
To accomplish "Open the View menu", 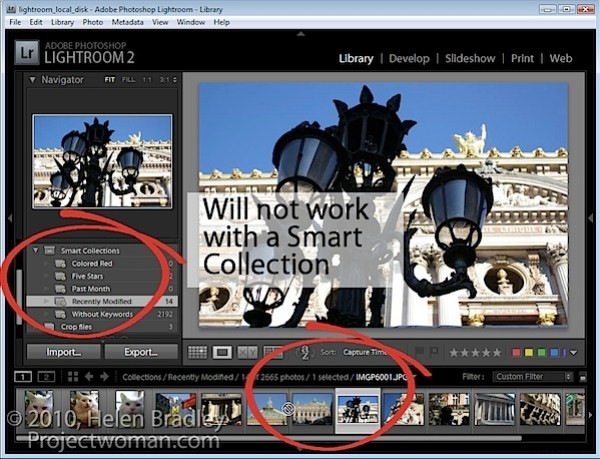I will (160, 22).
